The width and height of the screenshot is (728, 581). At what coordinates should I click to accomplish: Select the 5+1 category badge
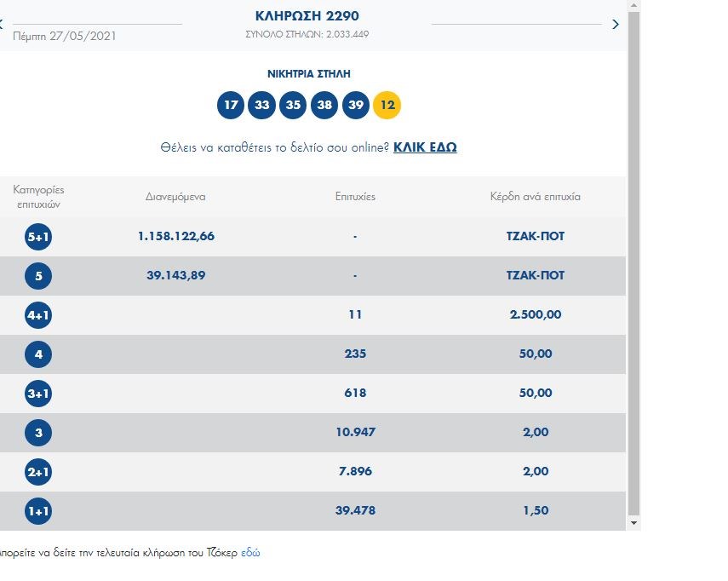pyautogui.click(x=38, y=236)
